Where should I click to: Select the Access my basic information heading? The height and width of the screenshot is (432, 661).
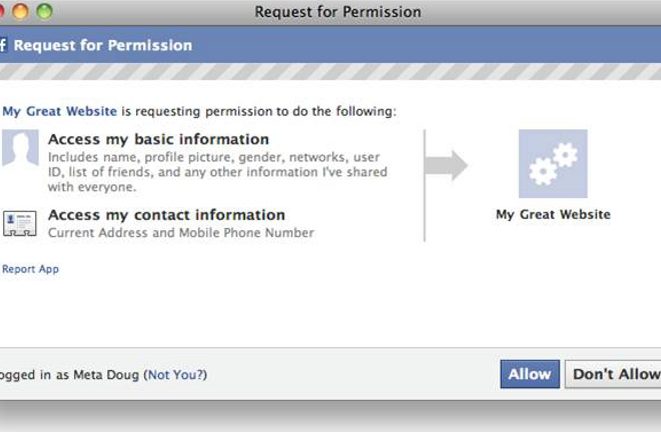pyautogui.click(x=159, y=139)
